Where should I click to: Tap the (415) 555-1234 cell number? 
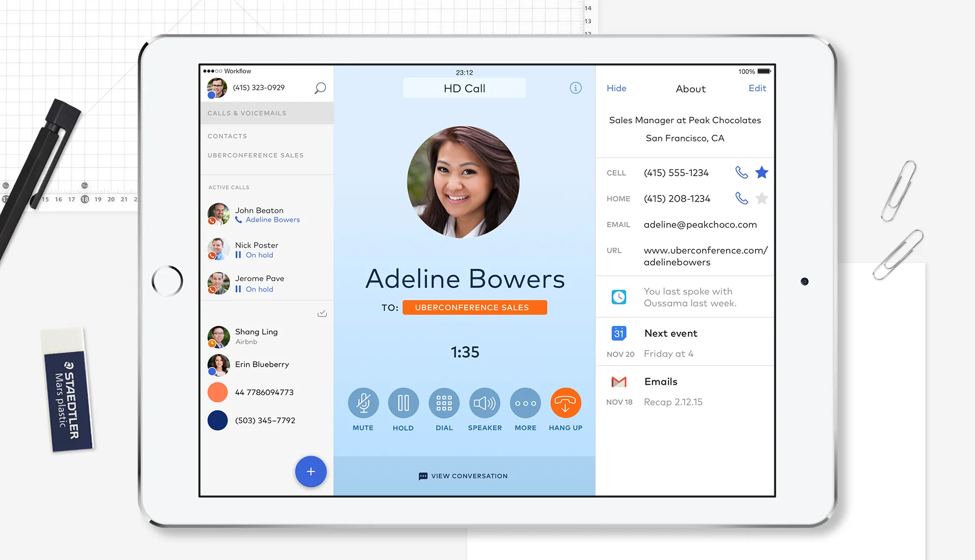676,173
